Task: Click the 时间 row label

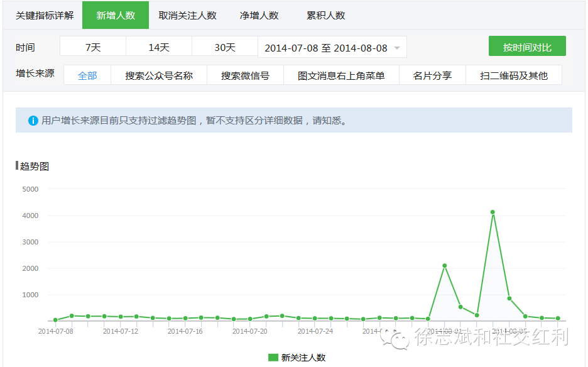Action: click(25, 47)
